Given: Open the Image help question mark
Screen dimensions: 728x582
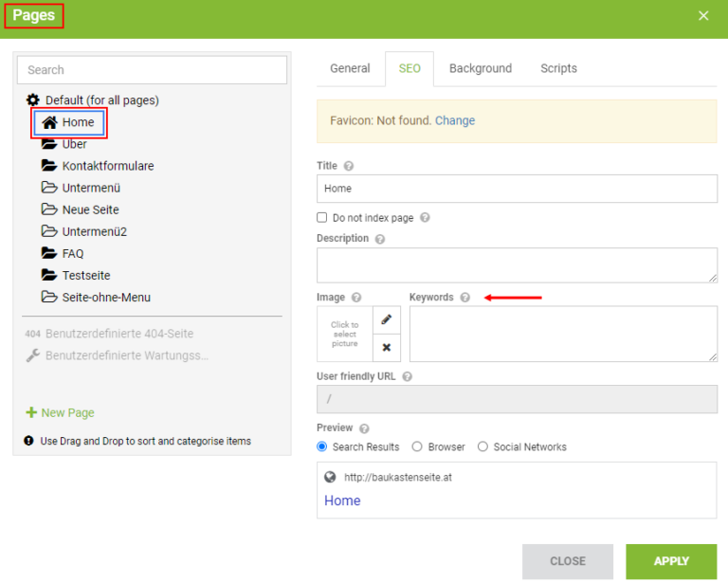Looking at the screenshot, I should (x=356, y=298).
